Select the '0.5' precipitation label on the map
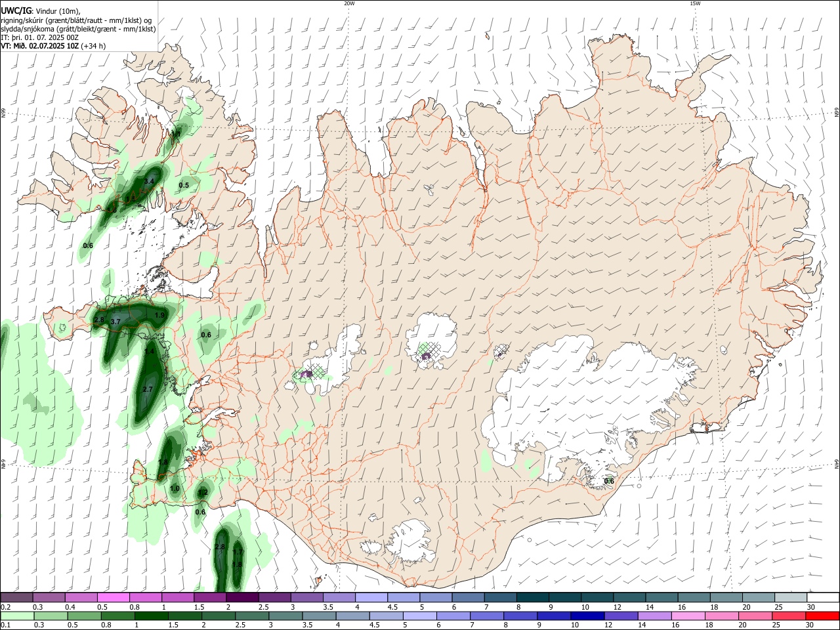The width and height of the screenshot is (840, 630). (x=184, y=186)
